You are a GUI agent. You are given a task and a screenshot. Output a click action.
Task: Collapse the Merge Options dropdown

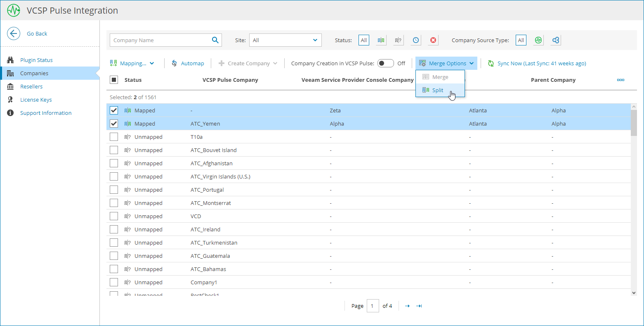[446, 63]
